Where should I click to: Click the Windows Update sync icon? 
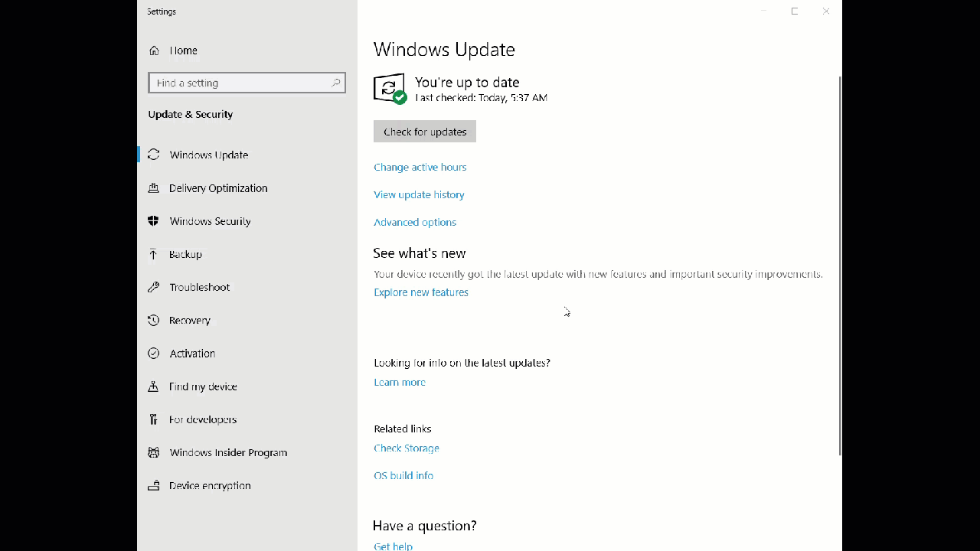(154, 155)
